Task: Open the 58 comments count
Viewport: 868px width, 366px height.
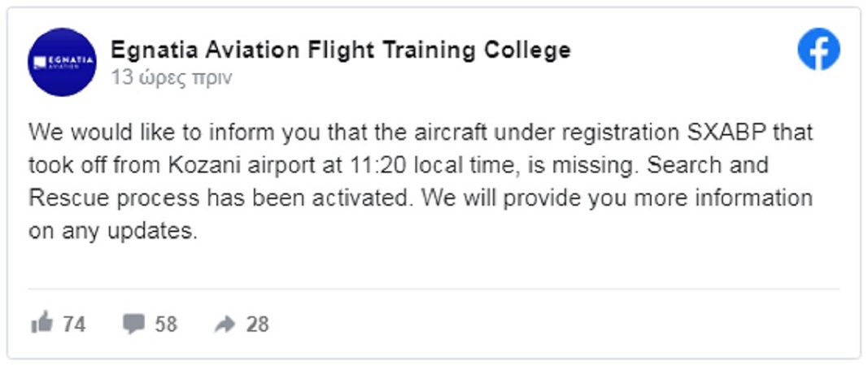Action: click(166, 324)
